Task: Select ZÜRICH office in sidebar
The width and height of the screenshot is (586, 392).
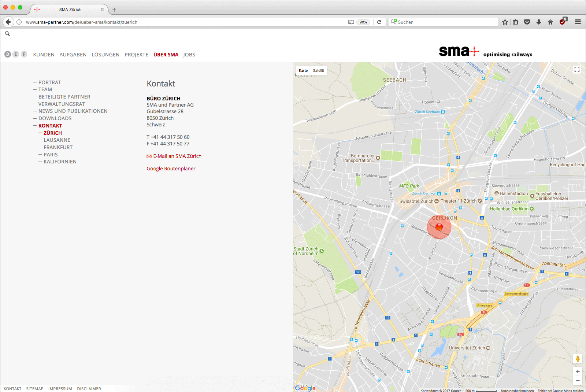Action: (53, 133)
